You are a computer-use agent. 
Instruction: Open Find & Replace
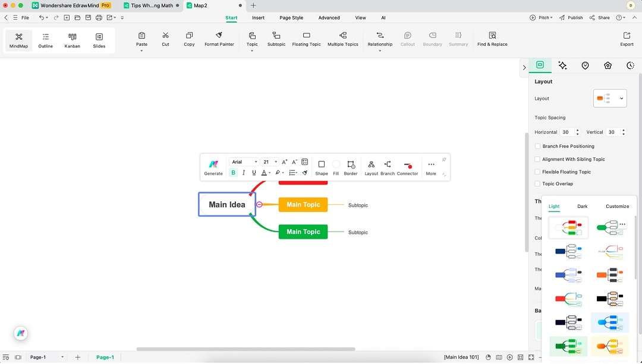pyautogui.click(x=492, y=39)
